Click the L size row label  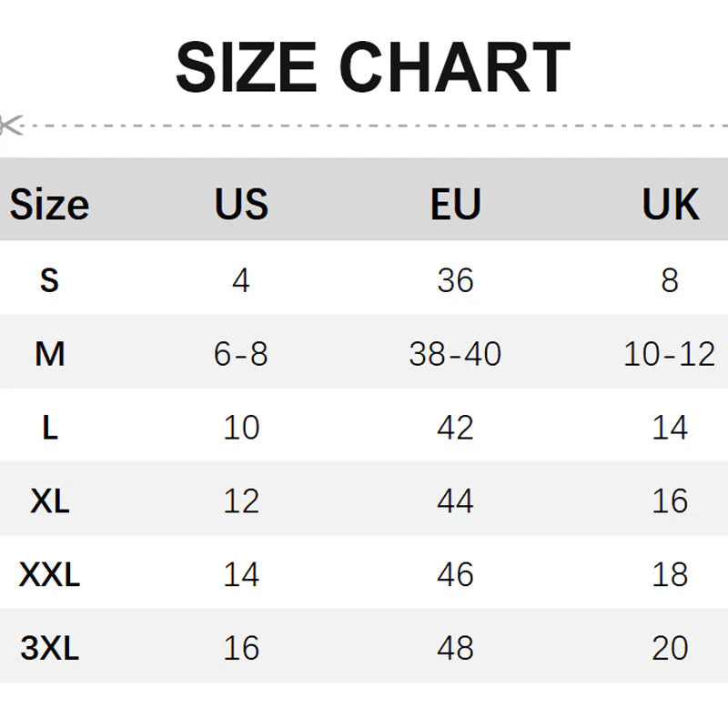[50, 428]
